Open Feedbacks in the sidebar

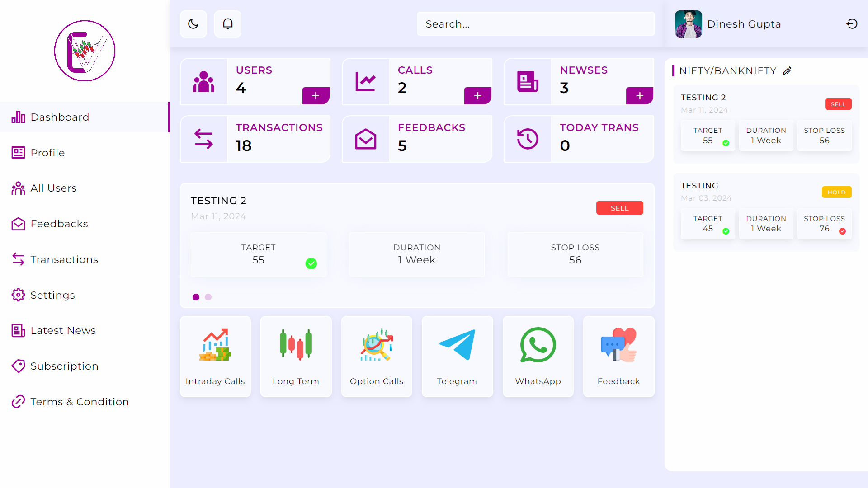pos(85,224)
